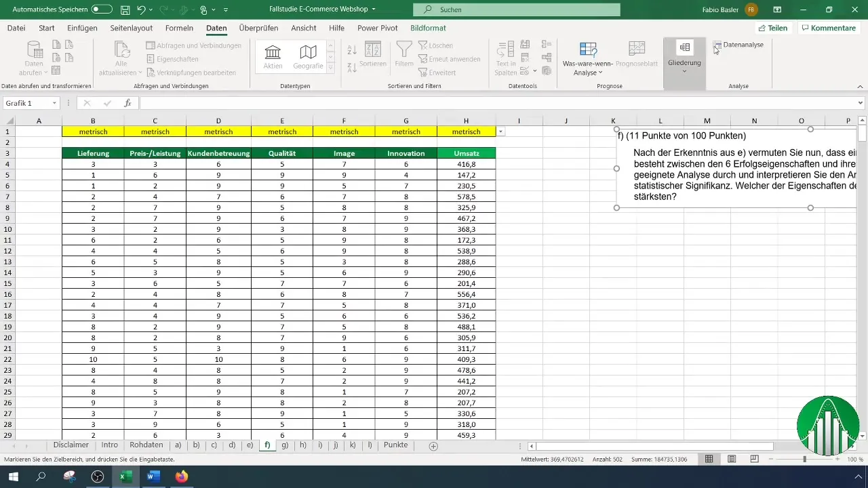
Task: Toggle Automatisches Speichern switch
Action: [102, 10]
